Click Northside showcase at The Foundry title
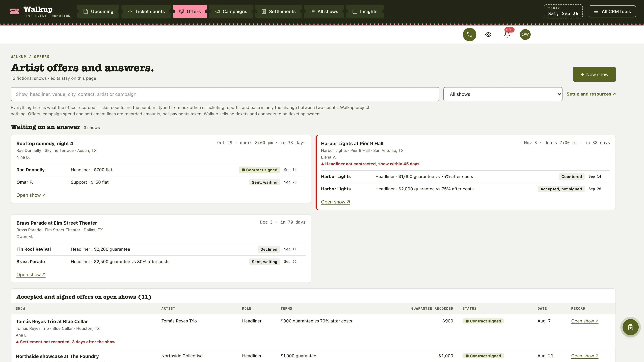644x362 pixels. click(x=57, y=356)
